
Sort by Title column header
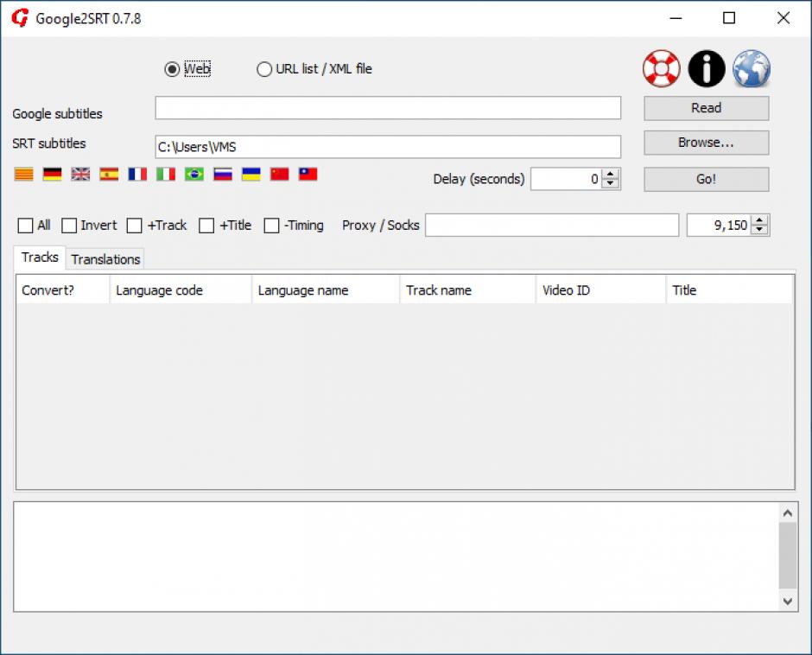click(x=730, y=290)
